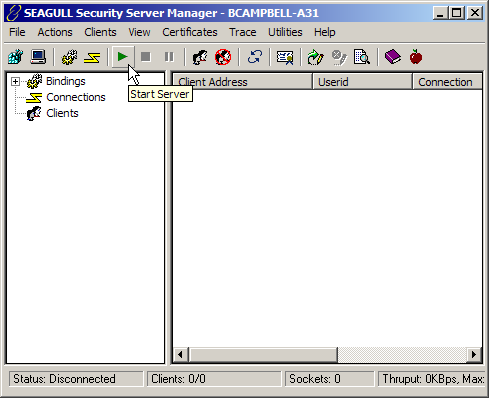Click the Connections lightning icon in the tree
The width and height of the screenshot is (489, 398).
pos(34,98)
